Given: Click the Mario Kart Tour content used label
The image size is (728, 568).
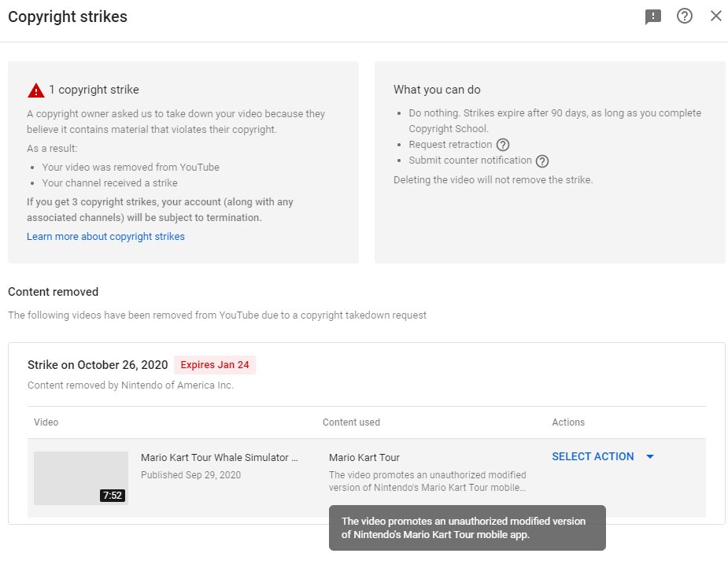Looking at the screenshot, I should click(x=364, y=458).
